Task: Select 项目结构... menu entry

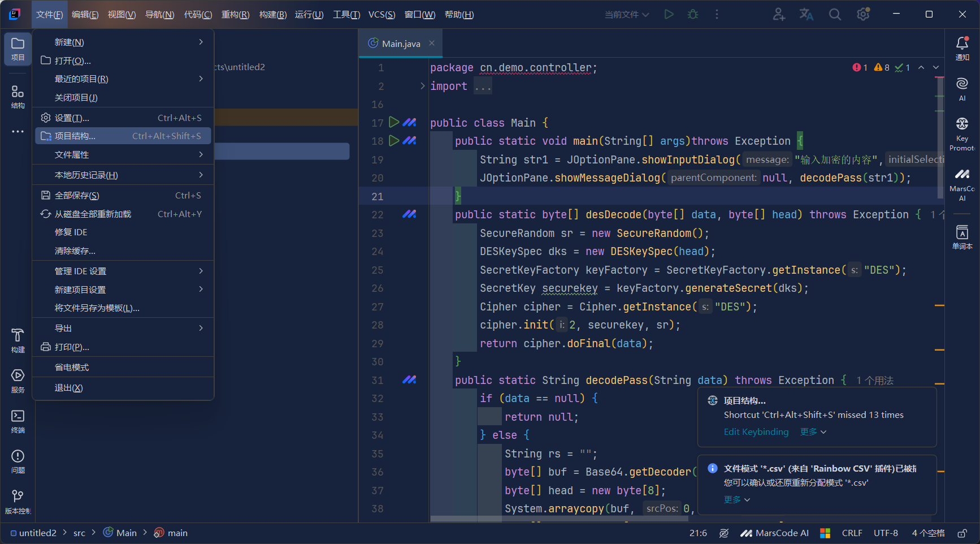Action: click(123, 136)
